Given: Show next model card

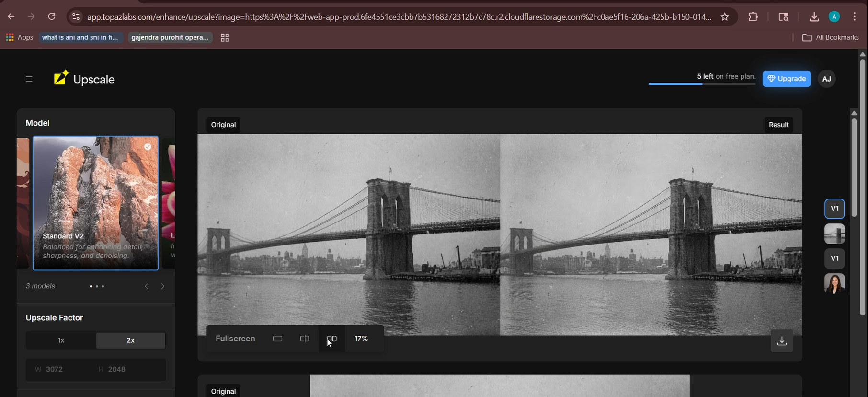Looking at the screenshot, I should tap(162, 286).
